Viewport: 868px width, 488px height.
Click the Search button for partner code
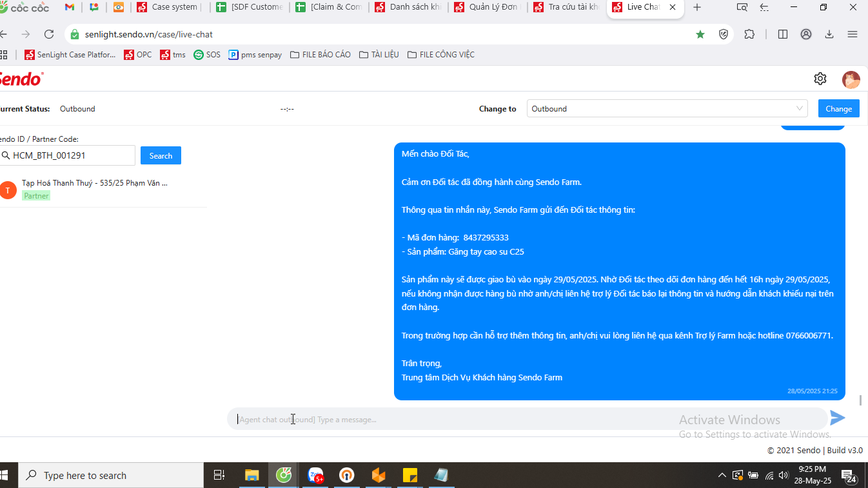161,155
